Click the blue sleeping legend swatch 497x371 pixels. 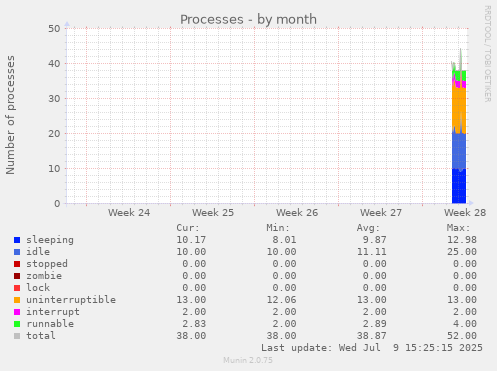point(17,240)
